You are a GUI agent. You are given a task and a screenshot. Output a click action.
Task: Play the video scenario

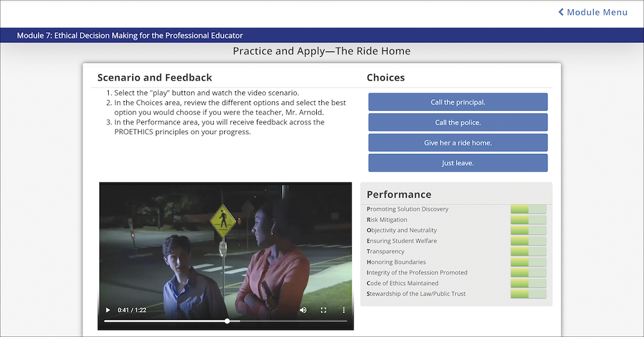(x=108, y=310)
